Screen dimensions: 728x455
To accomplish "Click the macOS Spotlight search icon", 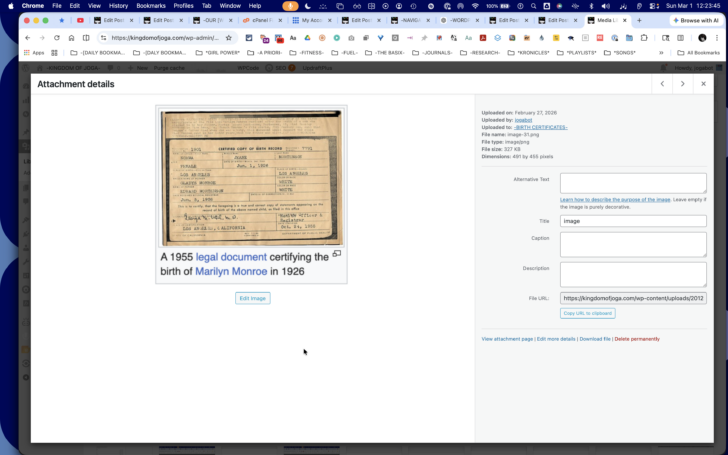I will 533,6.
